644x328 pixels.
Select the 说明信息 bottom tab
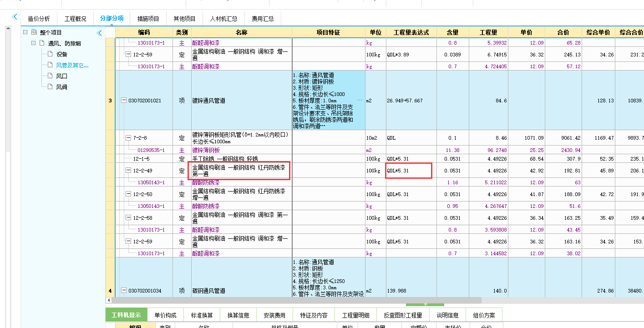[x=447, y=315]
